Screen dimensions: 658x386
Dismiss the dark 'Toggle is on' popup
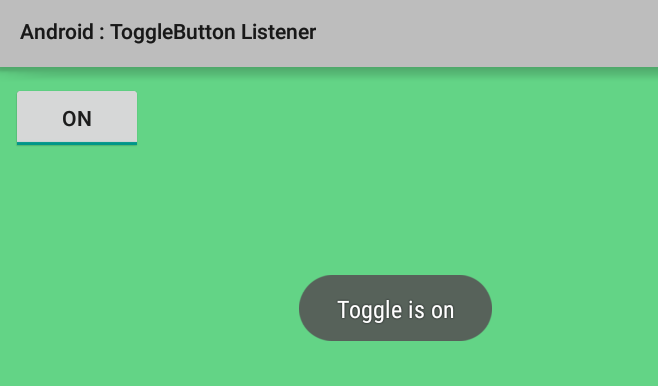point(395,308)
